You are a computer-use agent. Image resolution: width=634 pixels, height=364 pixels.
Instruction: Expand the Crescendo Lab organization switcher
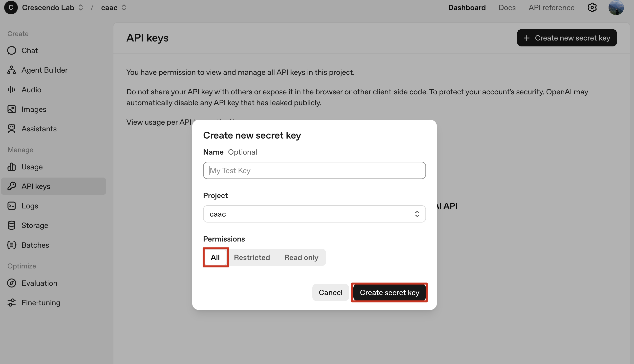coord(53,7)
